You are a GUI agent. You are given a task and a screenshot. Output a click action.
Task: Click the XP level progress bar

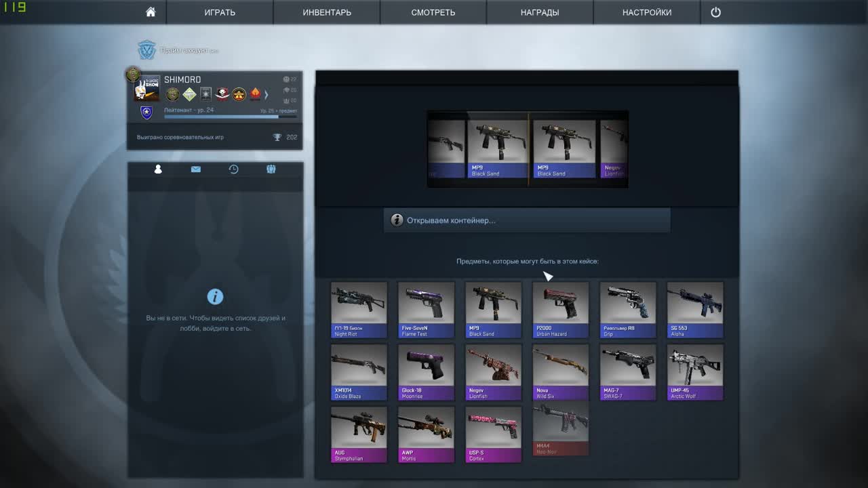(231, 117)
